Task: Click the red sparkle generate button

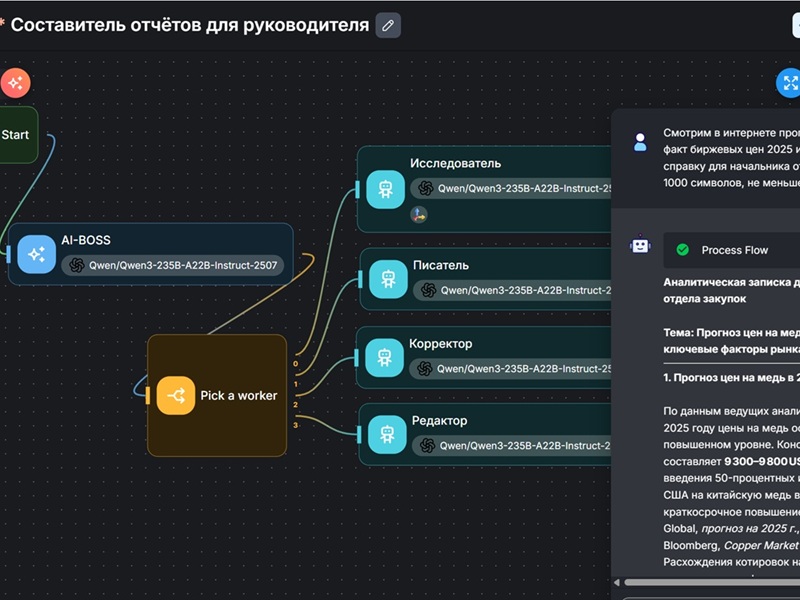Action: tap(15, 83)
